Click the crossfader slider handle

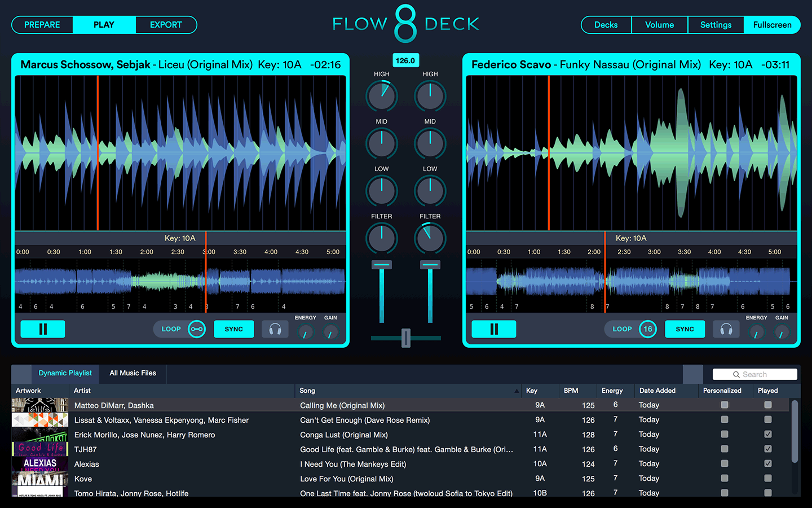[406, 338]
